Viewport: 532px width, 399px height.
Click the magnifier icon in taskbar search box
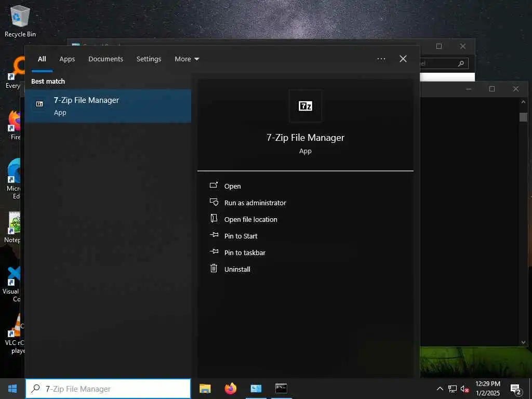coord(35,389)
